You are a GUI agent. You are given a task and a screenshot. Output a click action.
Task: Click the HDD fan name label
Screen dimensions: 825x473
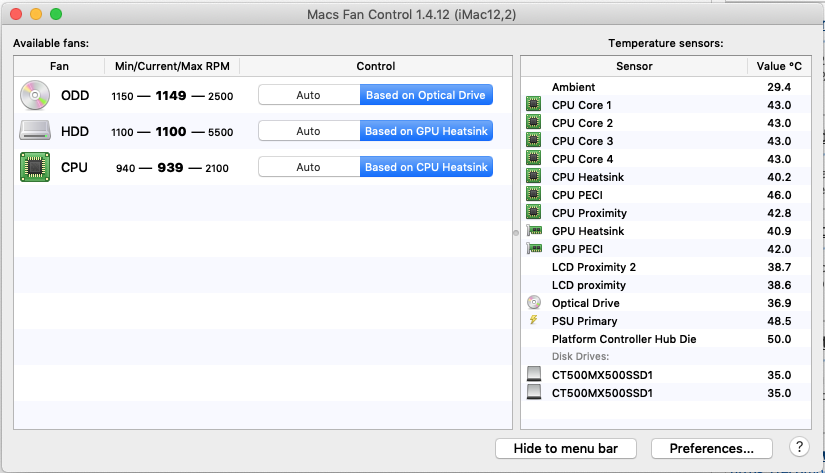[x=75, y=131]
